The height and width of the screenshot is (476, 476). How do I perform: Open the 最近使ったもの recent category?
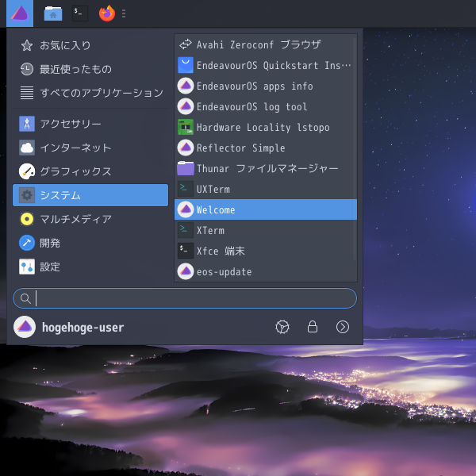(90, 69)
